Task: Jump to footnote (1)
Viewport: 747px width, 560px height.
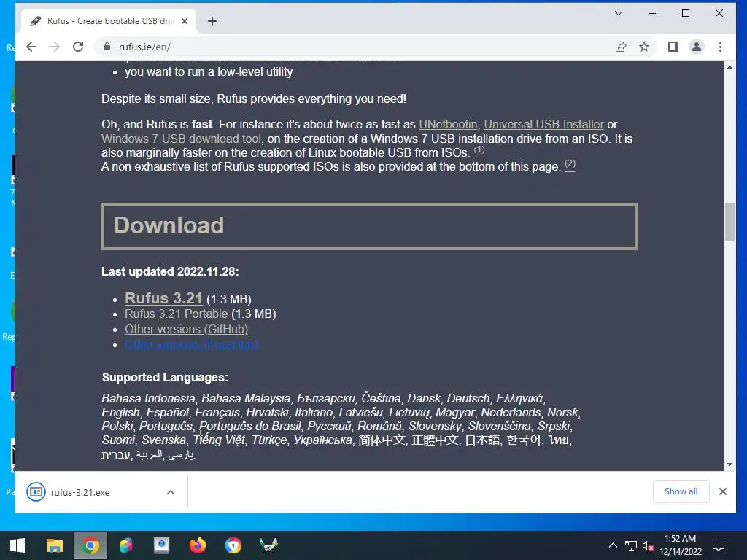Action: 479,150
